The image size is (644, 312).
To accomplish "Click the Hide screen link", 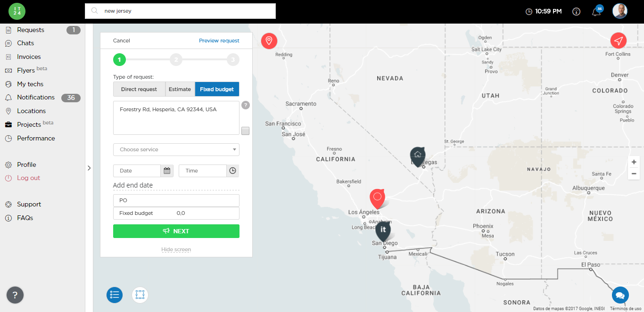I will click(x=176, y=249).
